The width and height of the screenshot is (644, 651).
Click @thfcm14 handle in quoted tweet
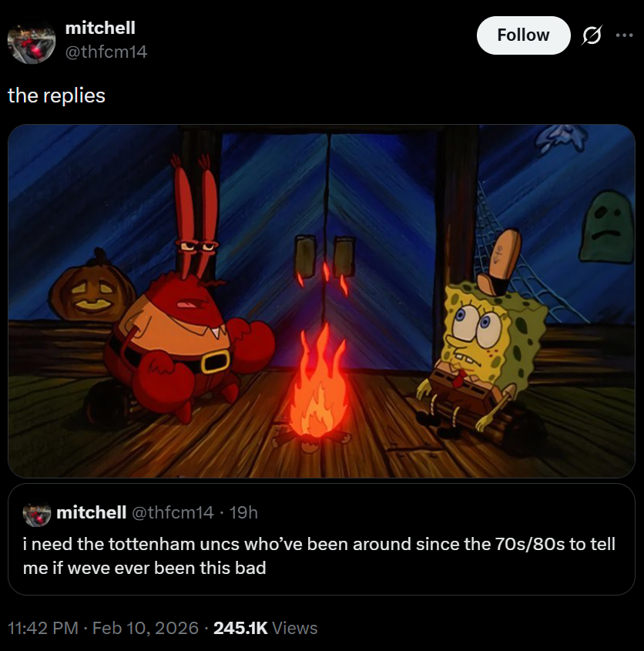point(173,512)
